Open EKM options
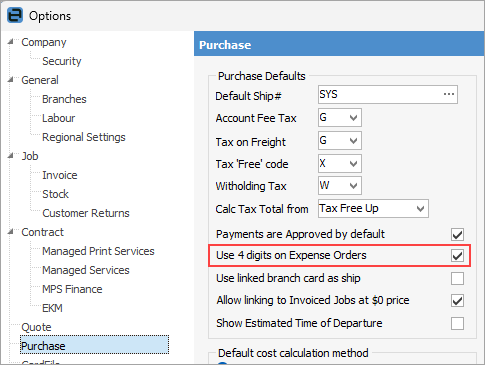The width and height of the screenshot is (485, 365). point(52,308)
